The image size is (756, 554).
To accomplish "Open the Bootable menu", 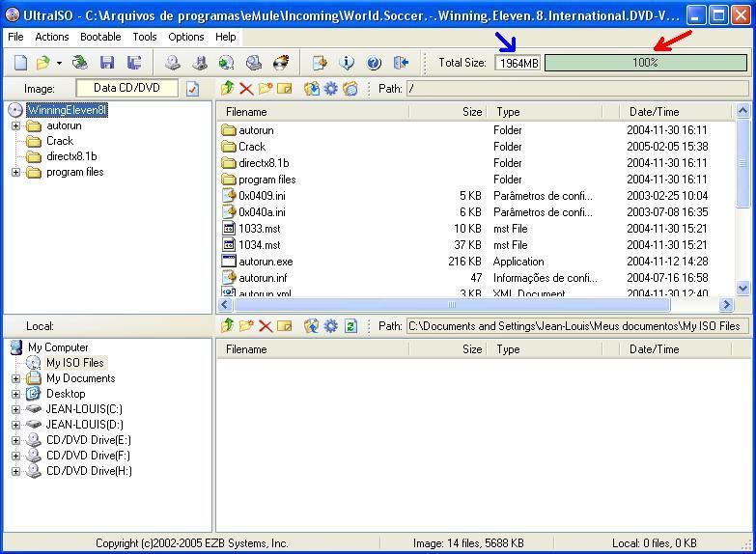I will tap(100, 37).
